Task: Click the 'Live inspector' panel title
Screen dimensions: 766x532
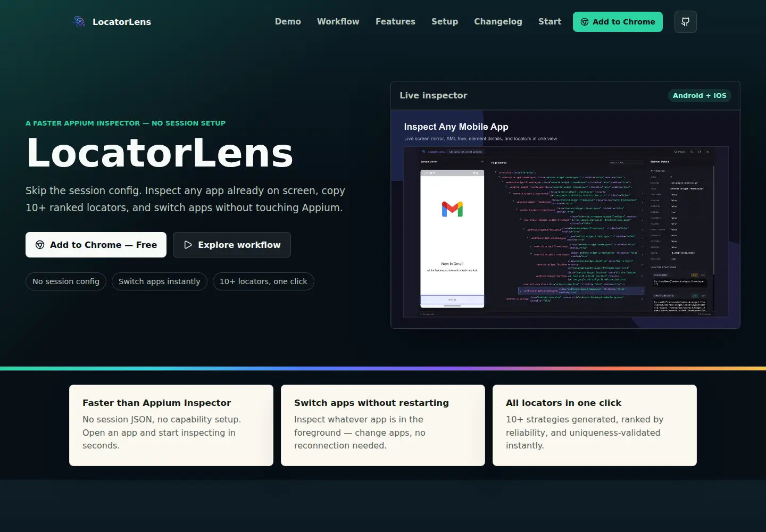Action: click(434, 95)
